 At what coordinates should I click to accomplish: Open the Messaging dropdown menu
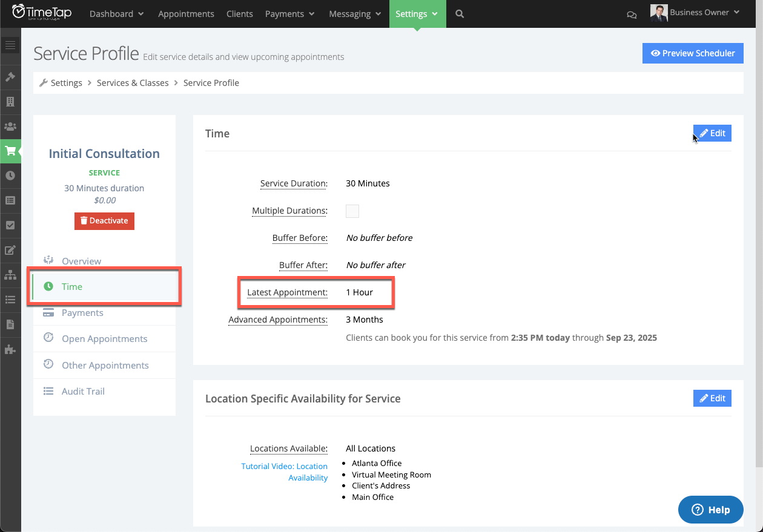tap(354, 13)
